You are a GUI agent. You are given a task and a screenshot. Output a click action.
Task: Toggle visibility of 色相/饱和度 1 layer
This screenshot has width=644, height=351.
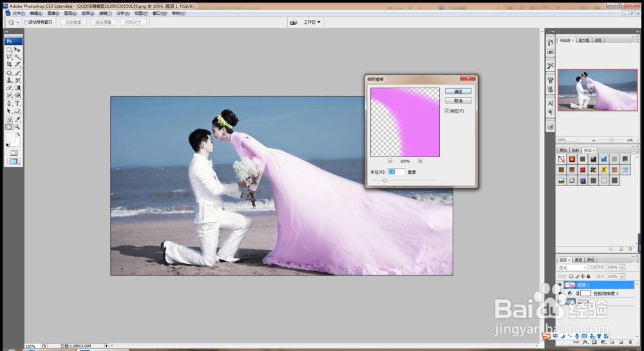560,294
